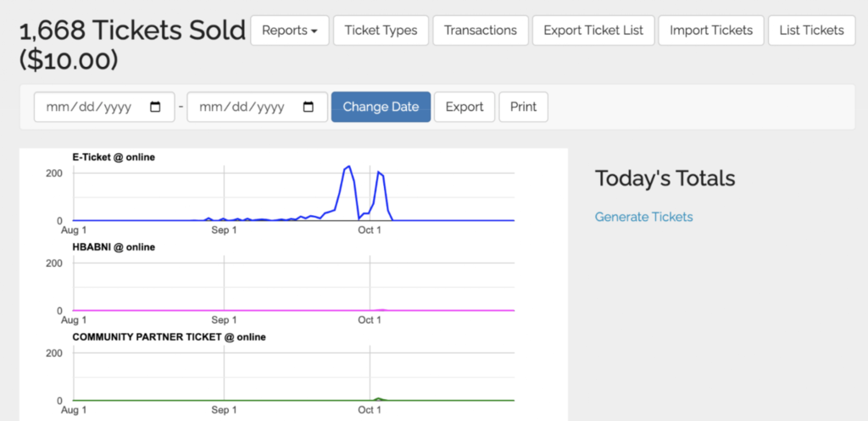
Task: Open calendar picker in end date field
Action: coord(309,108)
